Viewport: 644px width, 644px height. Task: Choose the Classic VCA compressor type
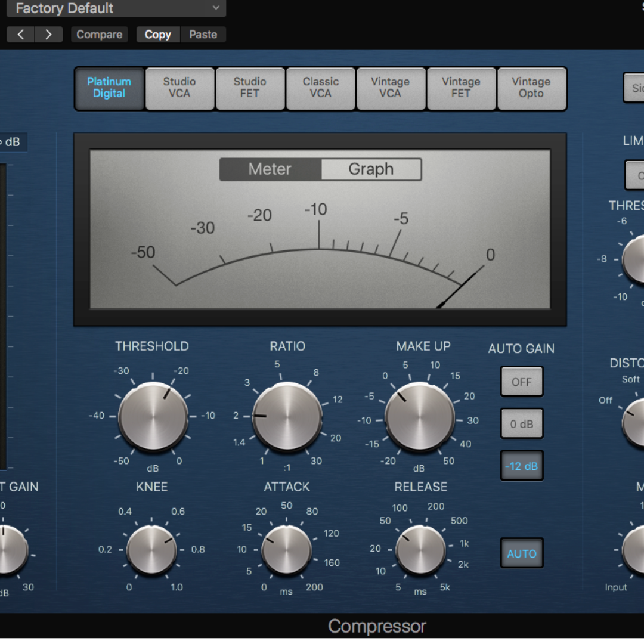[320, 88]
